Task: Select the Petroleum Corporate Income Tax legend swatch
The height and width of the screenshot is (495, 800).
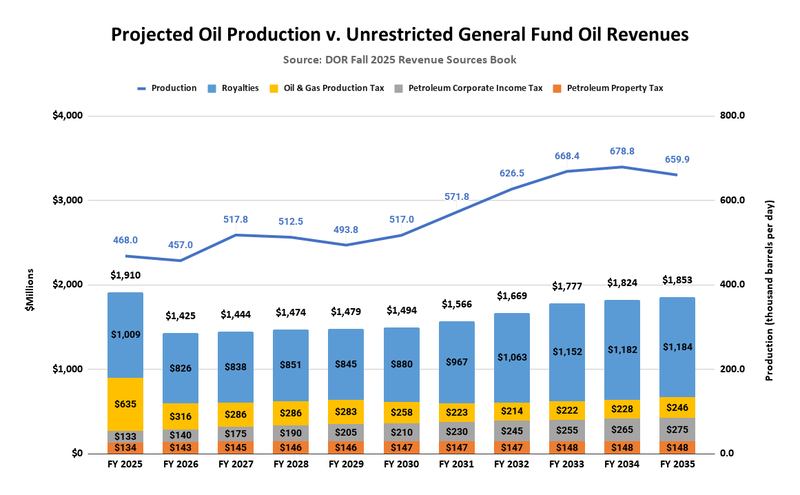Action: point(402,88)
